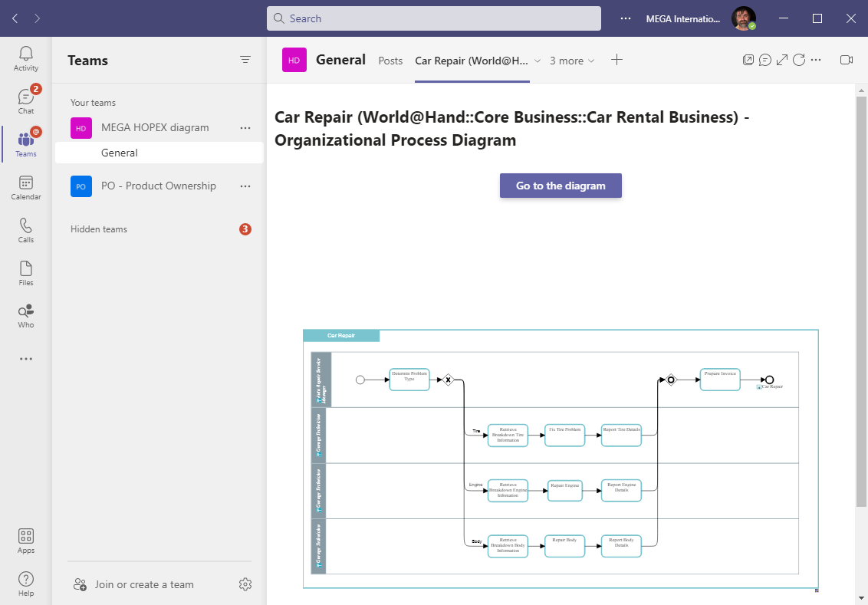The height and width of the screenshot is (605, 868).
Task: Open the Apps store icon
Action: tap(26, 541)
